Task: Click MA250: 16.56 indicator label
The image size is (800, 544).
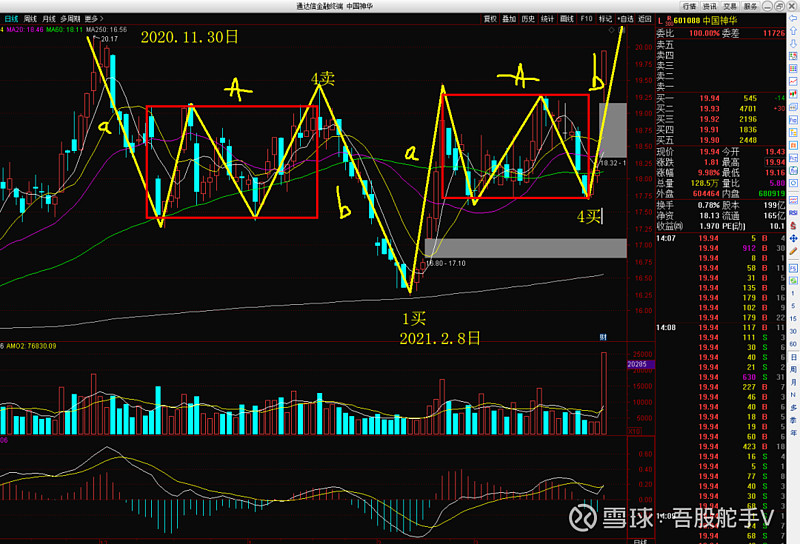Action: click(x=106, y=30)
